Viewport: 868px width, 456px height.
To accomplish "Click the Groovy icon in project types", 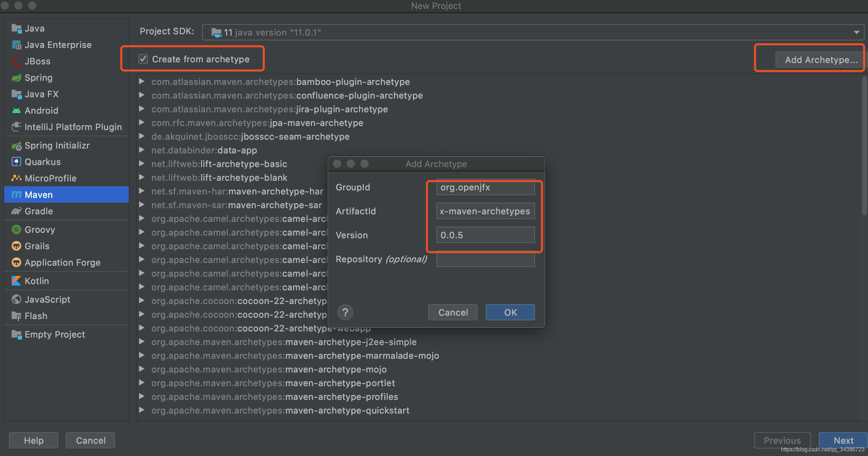I will pyautogui.click(x=16, y=230).
